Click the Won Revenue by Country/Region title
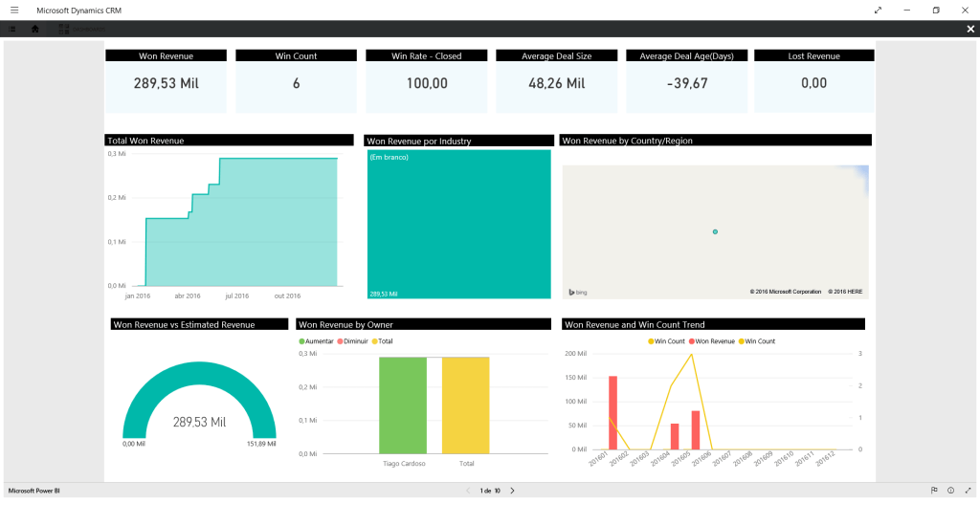The image size is (980, 525). click(627, 141)
